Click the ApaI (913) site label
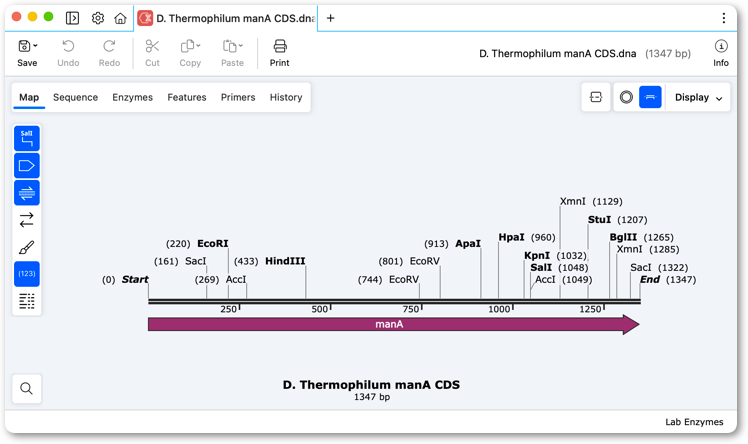This screenshot has width=748, height=444. coord(452,244)
